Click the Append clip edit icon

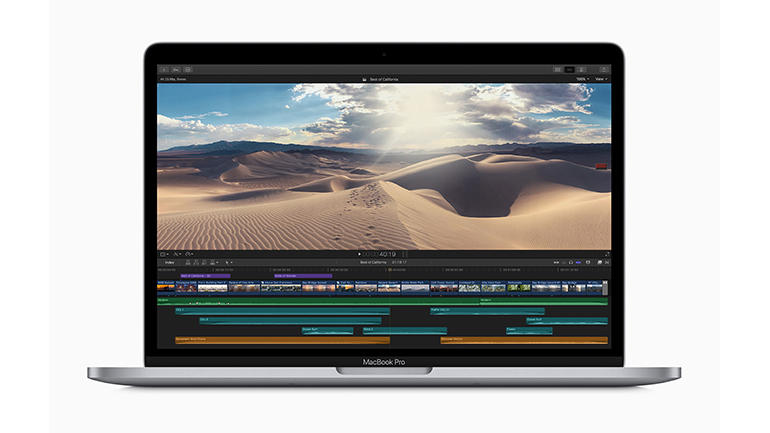click(x=204, y=263)
